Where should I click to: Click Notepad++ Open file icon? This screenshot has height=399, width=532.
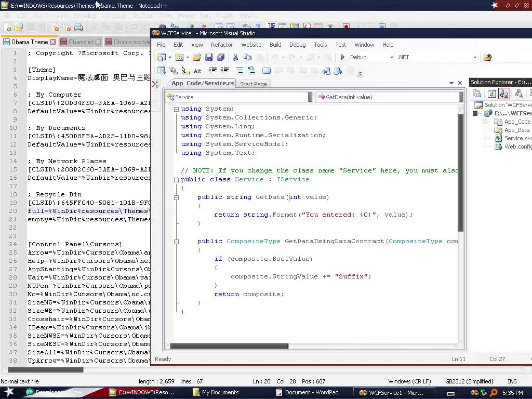[x=19, y=28]
